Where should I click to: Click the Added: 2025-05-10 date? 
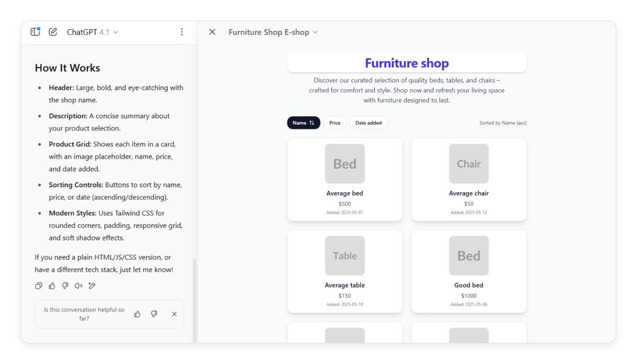[345, 304]
